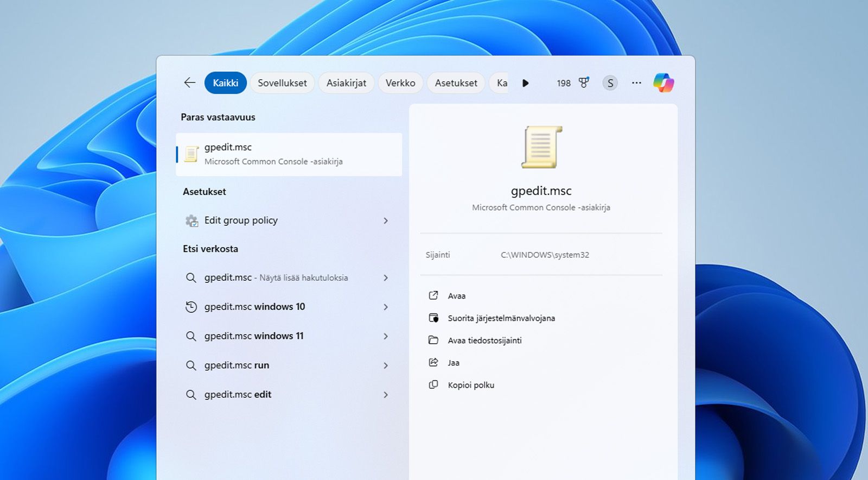
Task: Click Jaa to share the file
Action: tap(454, 363)
